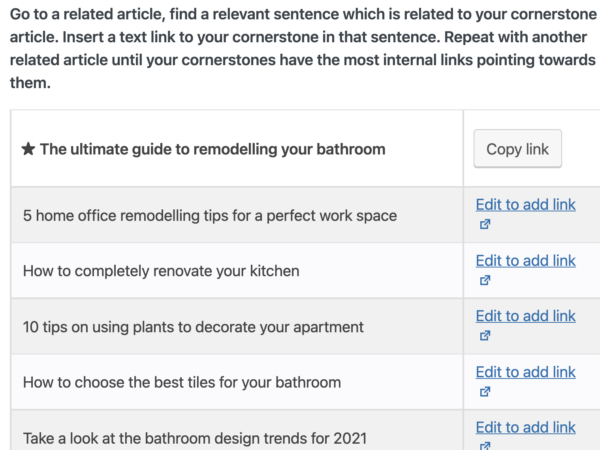The image size is (600, 450).
Task: Open Edit to add link for bathroom tiles
Action: (x=525, y=372)
